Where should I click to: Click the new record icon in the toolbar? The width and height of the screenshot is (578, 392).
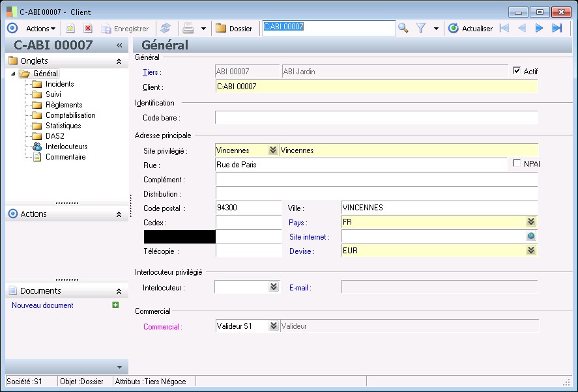click(70, 29)
